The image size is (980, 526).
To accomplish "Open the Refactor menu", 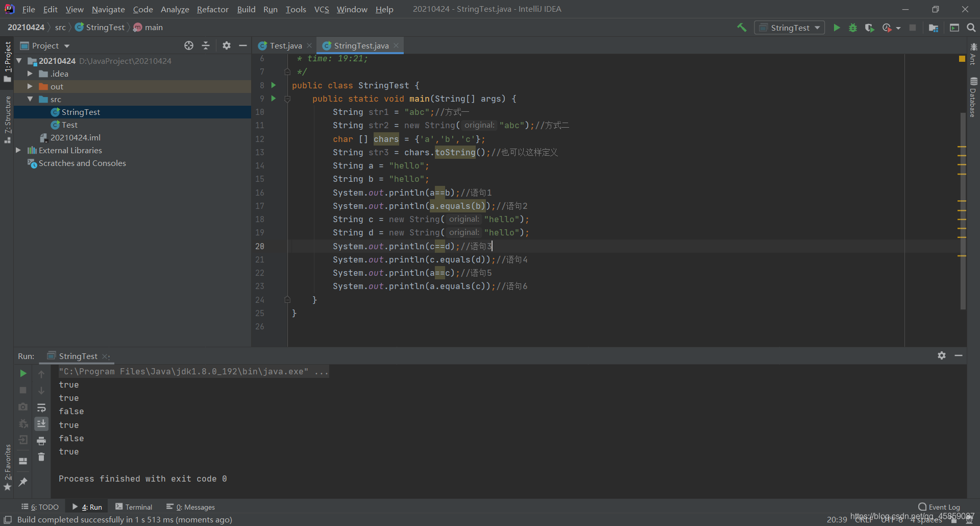I will (212, 9).
